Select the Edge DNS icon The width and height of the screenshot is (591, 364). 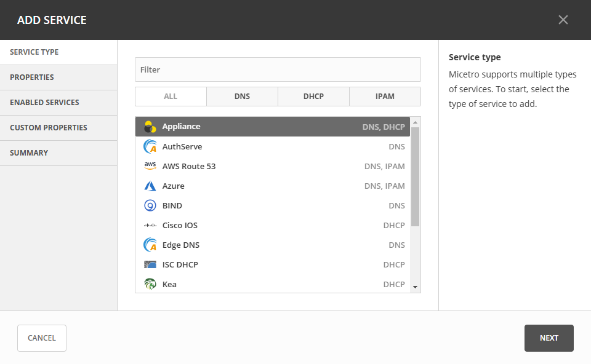pyautogui.click(x=150, y=245)
